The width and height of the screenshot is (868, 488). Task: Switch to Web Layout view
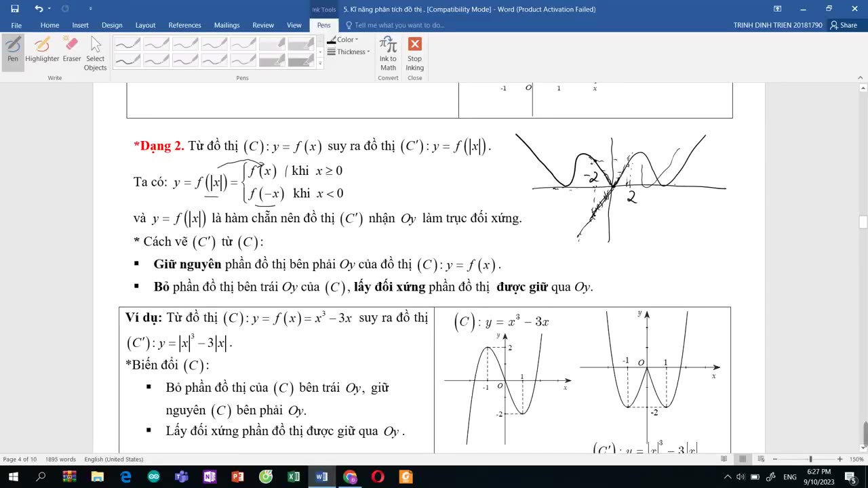760,459
